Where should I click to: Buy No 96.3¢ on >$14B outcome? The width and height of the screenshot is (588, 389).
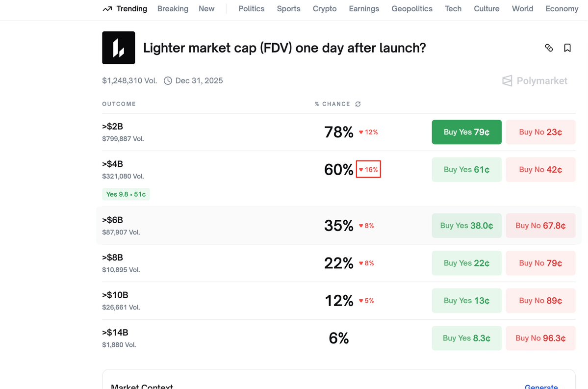pos(540,338)
